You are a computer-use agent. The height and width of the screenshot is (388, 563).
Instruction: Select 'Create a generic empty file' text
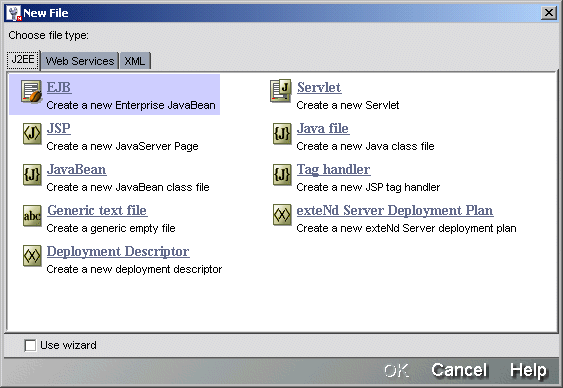click(111, 228)
